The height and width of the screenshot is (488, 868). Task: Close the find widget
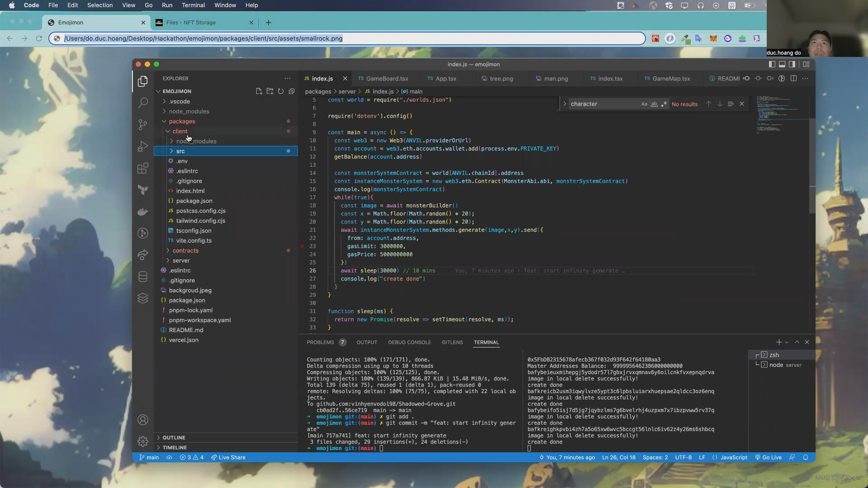(x=742, y=104)
